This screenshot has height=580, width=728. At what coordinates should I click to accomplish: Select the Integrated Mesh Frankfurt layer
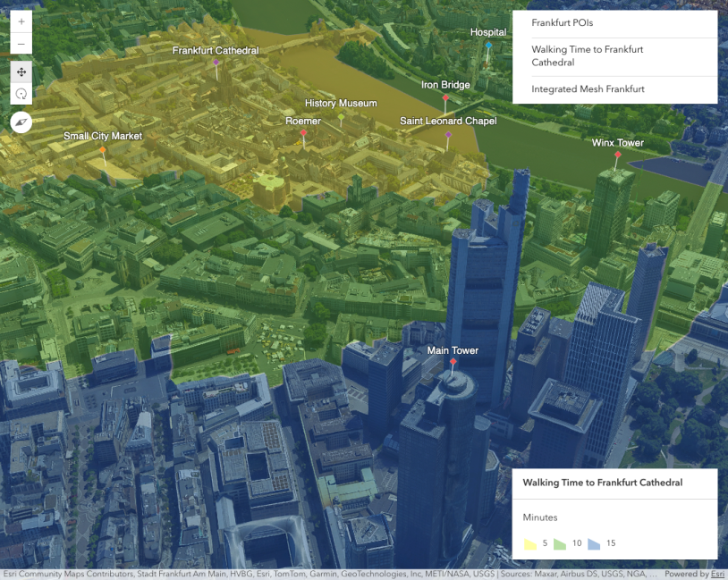588,89
